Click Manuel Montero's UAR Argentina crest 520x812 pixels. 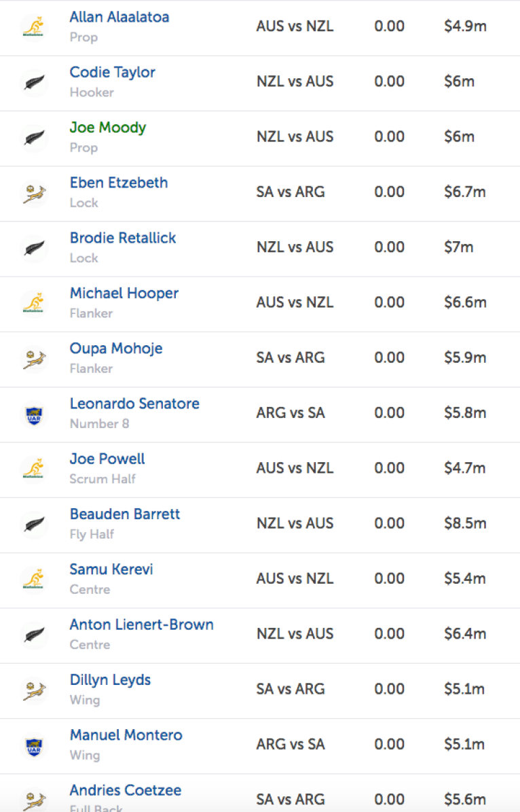tap(33, 745)
